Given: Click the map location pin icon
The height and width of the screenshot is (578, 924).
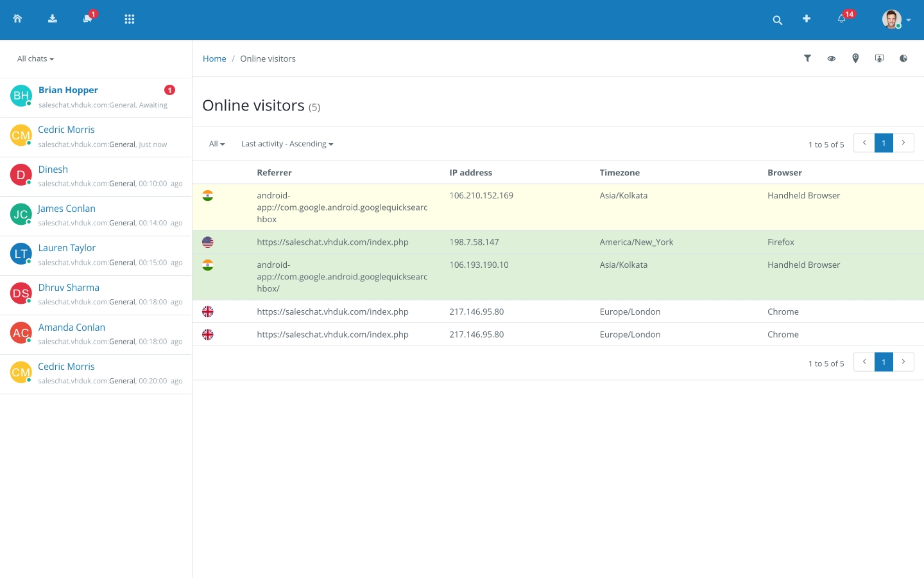Looking at the screenshot, I should 855,58.
